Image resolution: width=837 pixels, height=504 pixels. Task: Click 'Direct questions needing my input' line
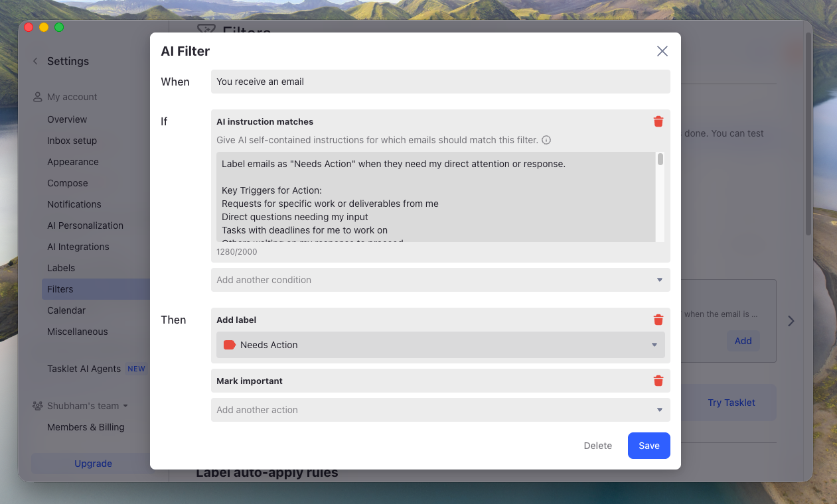pyautogui.click(x=295, y=217)
